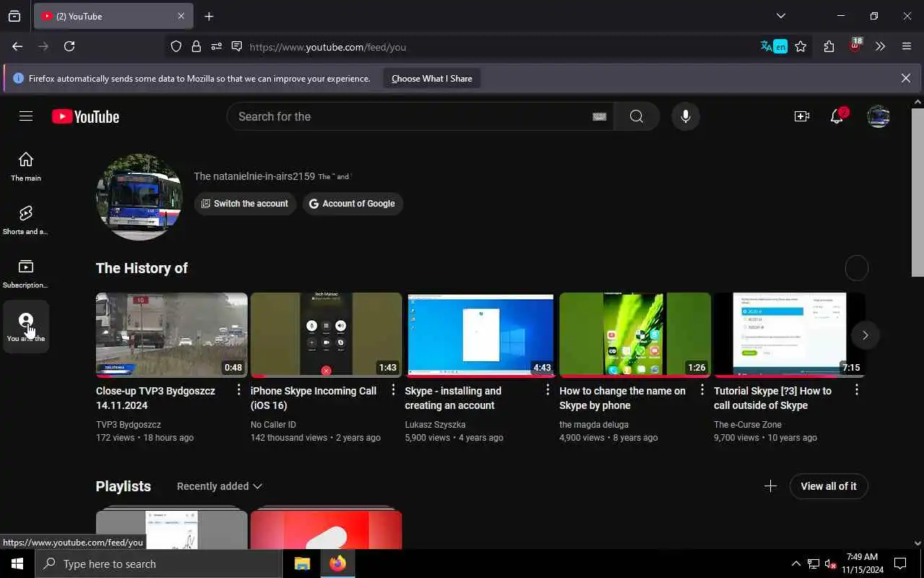Play Tutorial Skype call outside thumbnail

pos(790,335)
